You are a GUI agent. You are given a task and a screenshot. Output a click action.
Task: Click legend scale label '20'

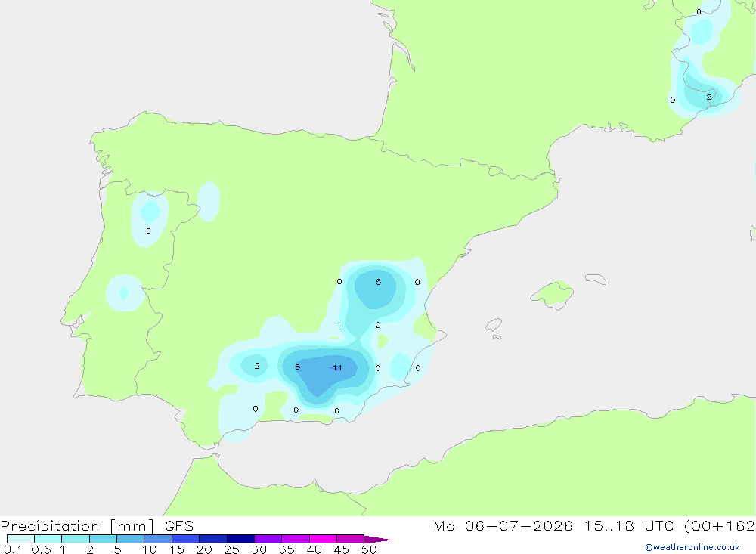(204, 549)
